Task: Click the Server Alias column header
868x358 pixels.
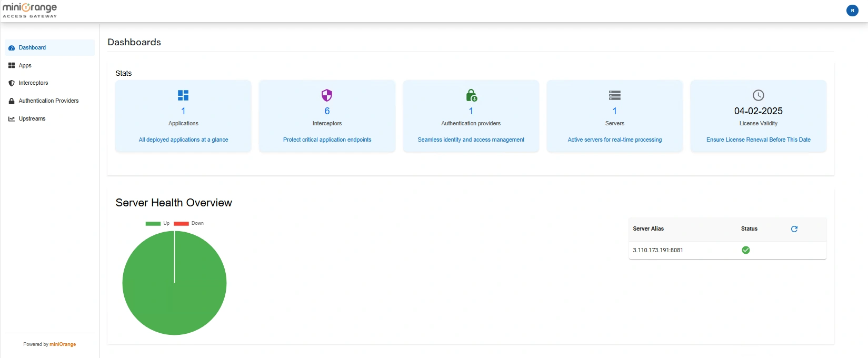Action: pyautogui.click(x=648, y=229)
